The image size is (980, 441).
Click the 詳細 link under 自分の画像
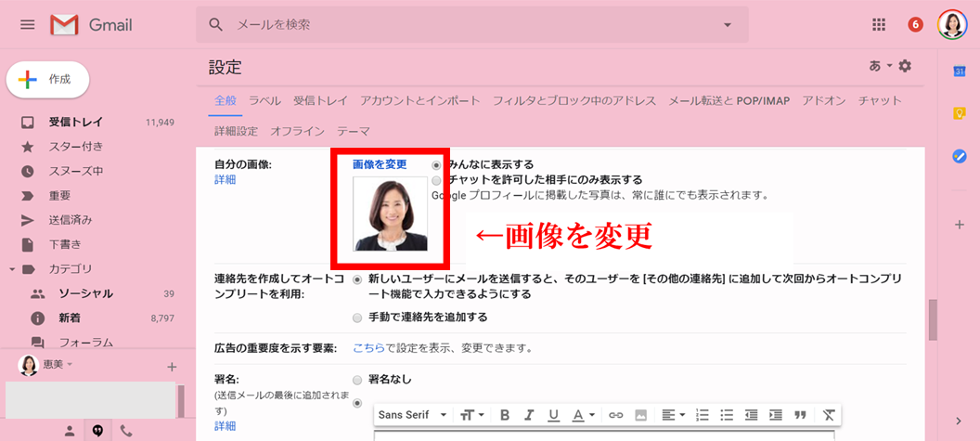pyautogui.click(x=225, y=180)
